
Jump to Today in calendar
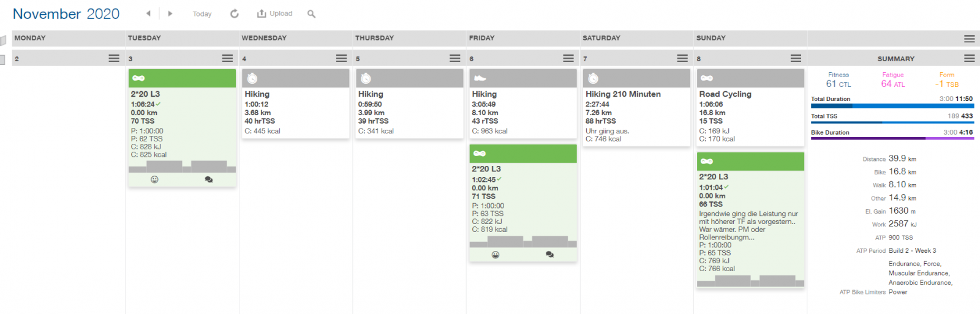pos(202,14)
